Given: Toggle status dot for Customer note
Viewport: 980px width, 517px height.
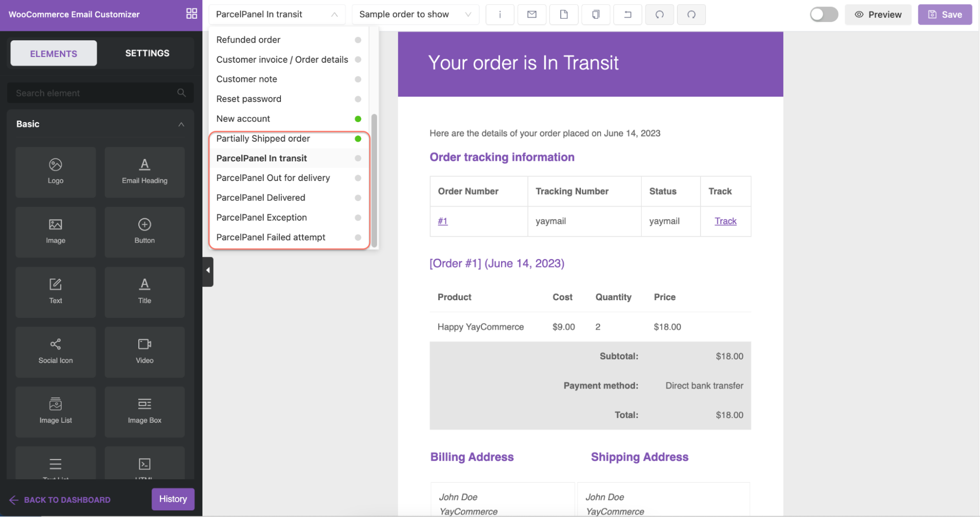Looking at the screenshot, I should point(358,79).
